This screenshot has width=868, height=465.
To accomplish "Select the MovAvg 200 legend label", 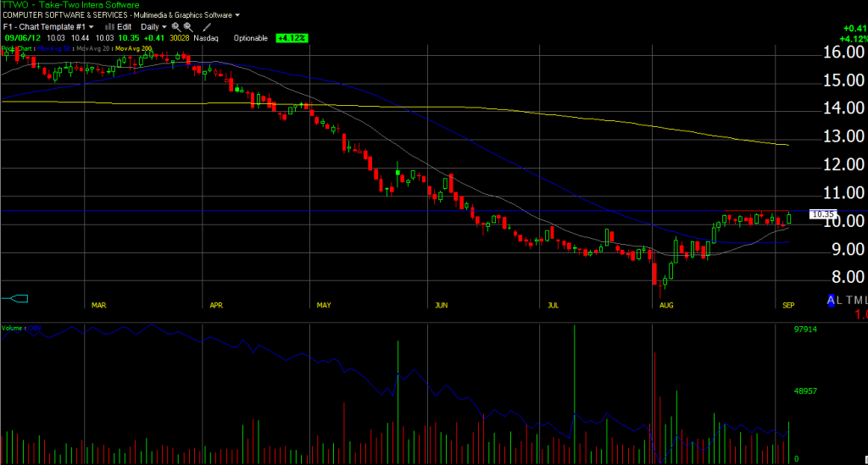I will pos(133,48).
